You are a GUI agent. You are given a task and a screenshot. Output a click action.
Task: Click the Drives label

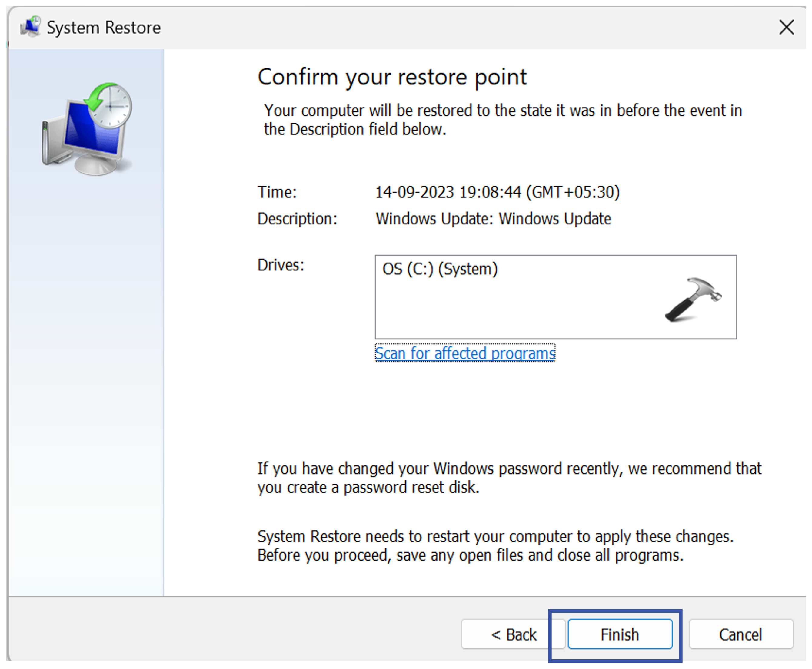click(281, 265)
